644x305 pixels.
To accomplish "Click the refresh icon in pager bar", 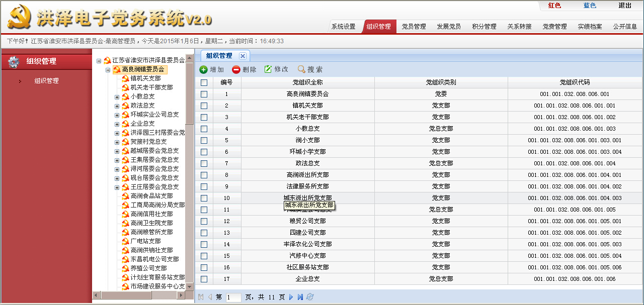I will click(310, 297).
